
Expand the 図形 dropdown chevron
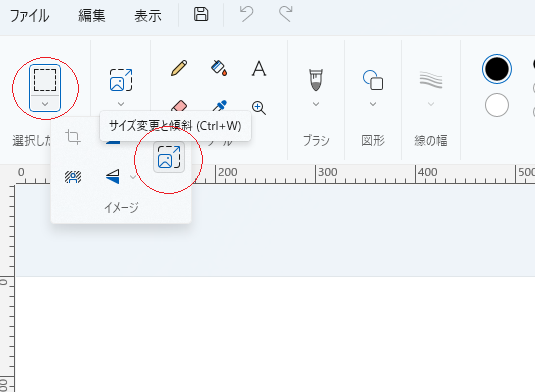click(x=373, y=104)
